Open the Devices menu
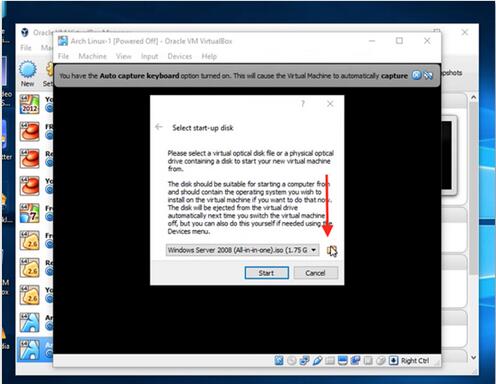The width and height of the screenshot is (496, 384). 180,56
